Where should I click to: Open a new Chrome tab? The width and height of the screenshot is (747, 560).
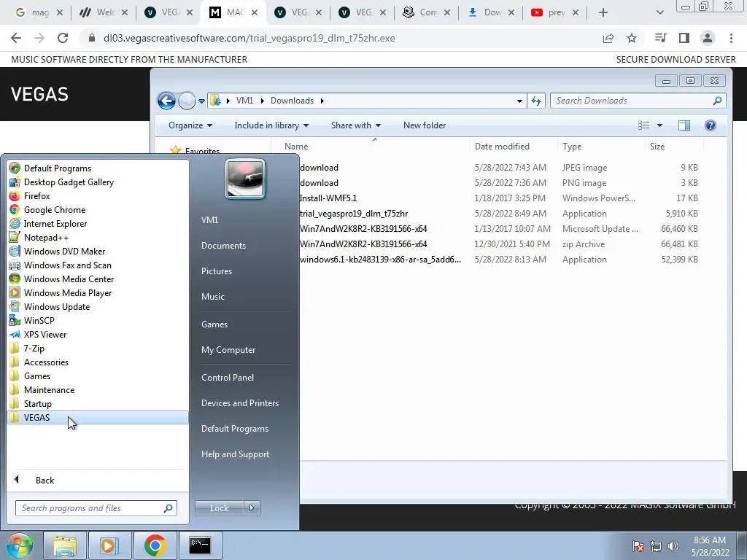click(603, 12)
